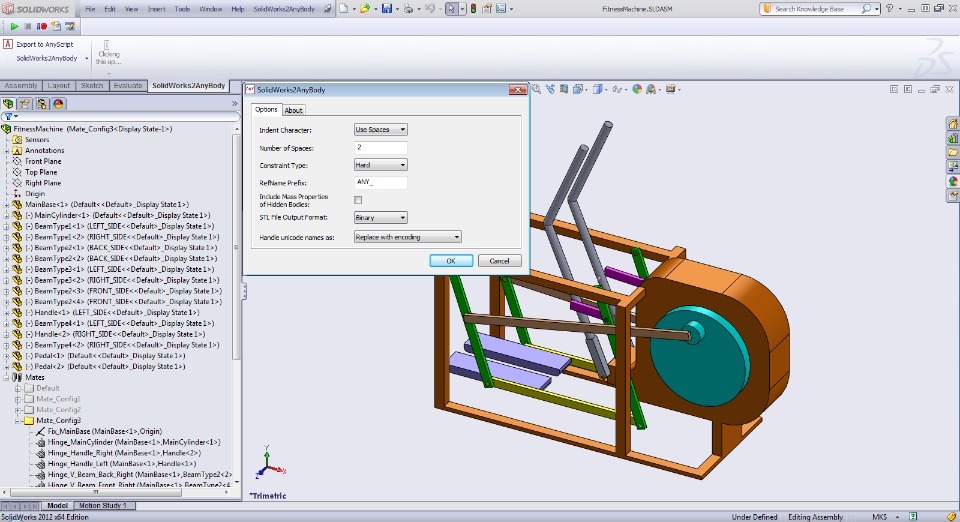This screenshot has width=960, height=522.
Task: Collapse the manager panel with the chevron button
Action: click(x=234, y=103)
